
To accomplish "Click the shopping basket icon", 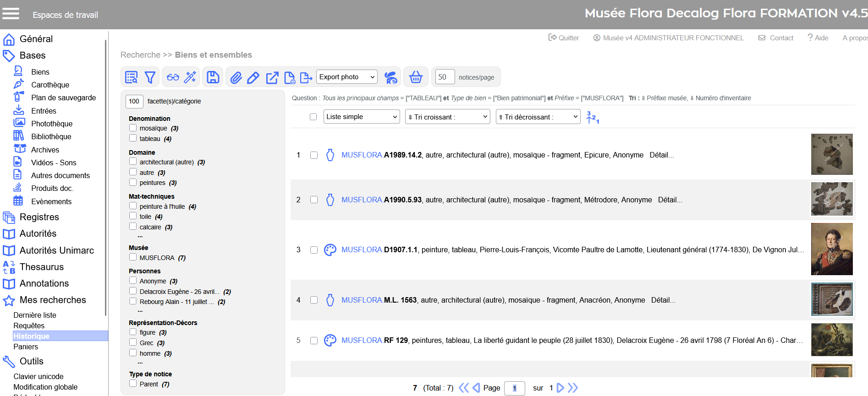I will (x=416, y=77).
